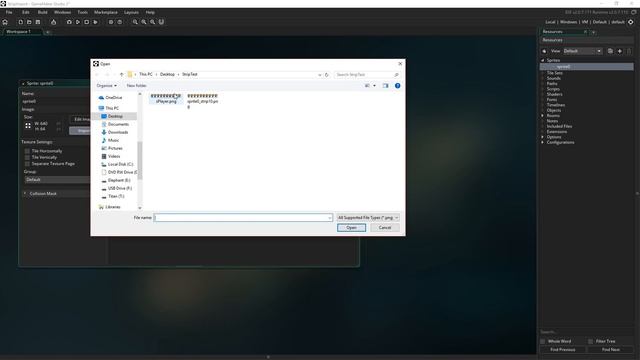This screenshot has height=360, width=640.
Task: Click the Clean build toolbar icon
Action: [x=96, y=22]
